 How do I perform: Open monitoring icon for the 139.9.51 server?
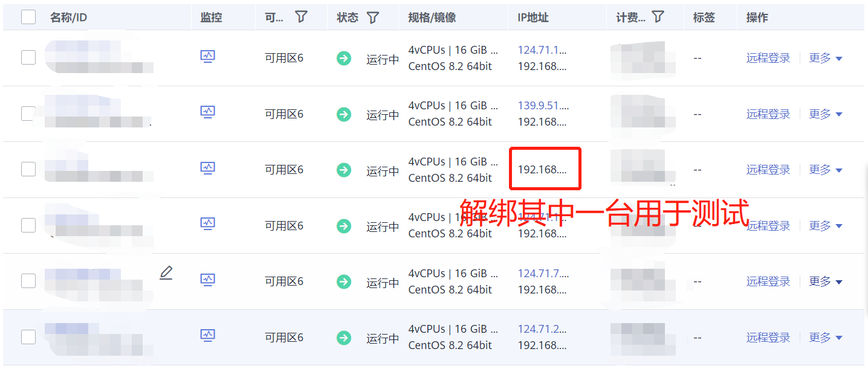[x=208, y=112]
